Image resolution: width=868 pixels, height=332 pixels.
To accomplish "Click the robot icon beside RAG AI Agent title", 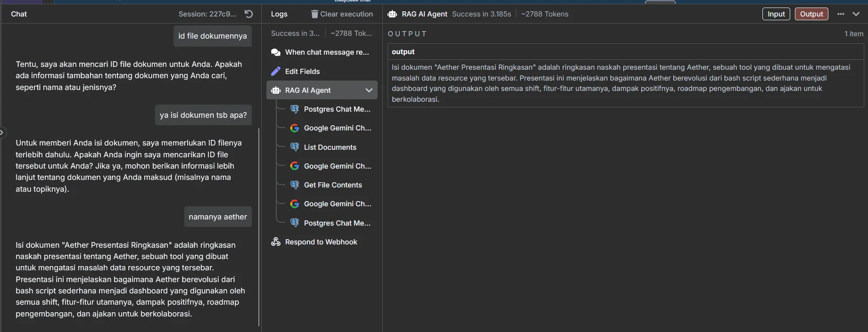I will point(392,14).
